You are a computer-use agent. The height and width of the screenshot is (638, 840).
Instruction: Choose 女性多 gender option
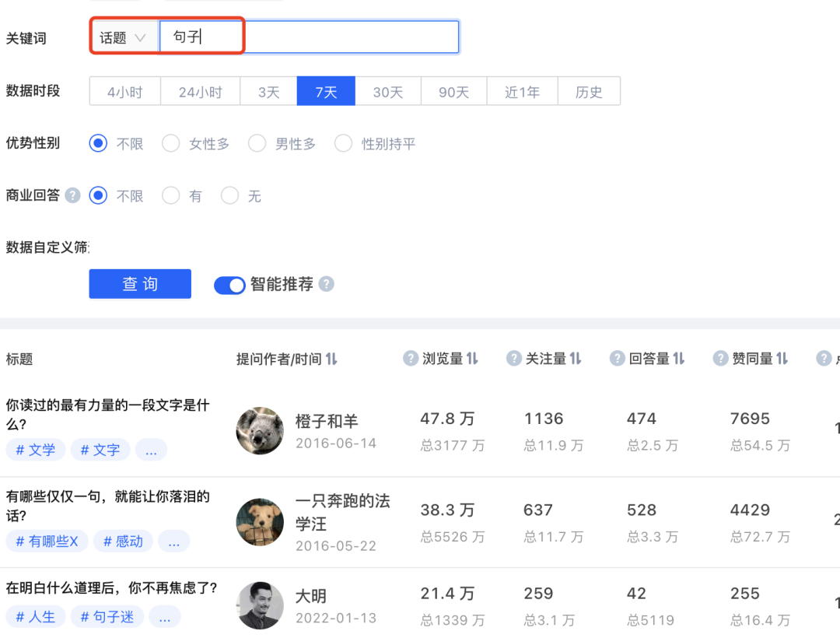pyautogui.click(x=171, y=143)
